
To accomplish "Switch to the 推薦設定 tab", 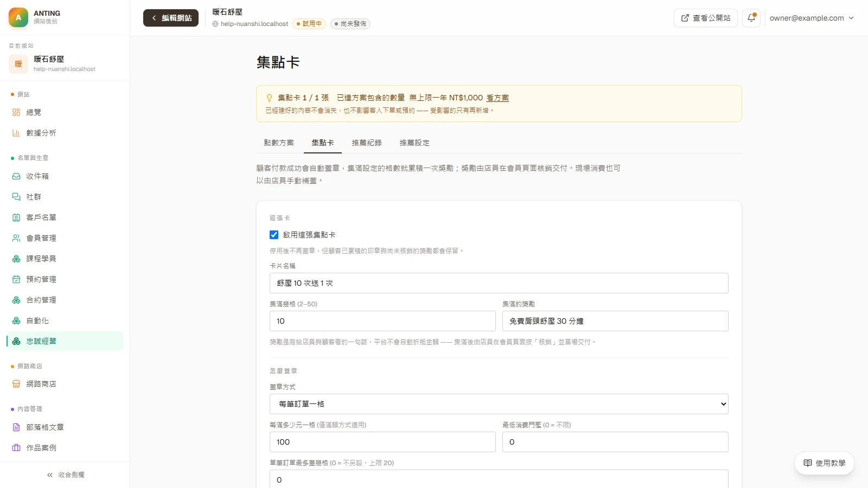I will (x=414, y=143).
